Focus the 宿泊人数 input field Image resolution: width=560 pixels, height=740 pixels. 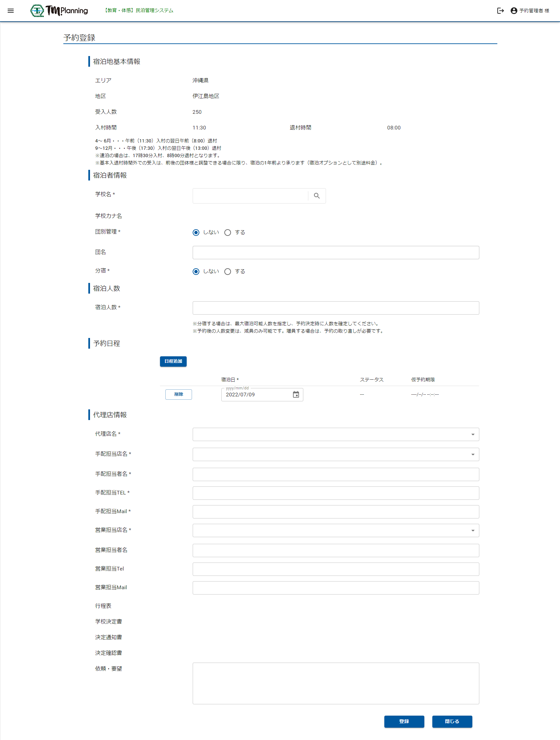[336, 308]
